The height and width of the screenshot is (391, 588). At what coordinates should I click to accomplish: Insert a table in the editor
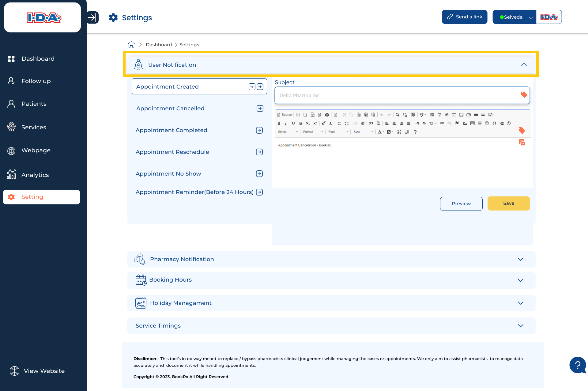point(472,123)
